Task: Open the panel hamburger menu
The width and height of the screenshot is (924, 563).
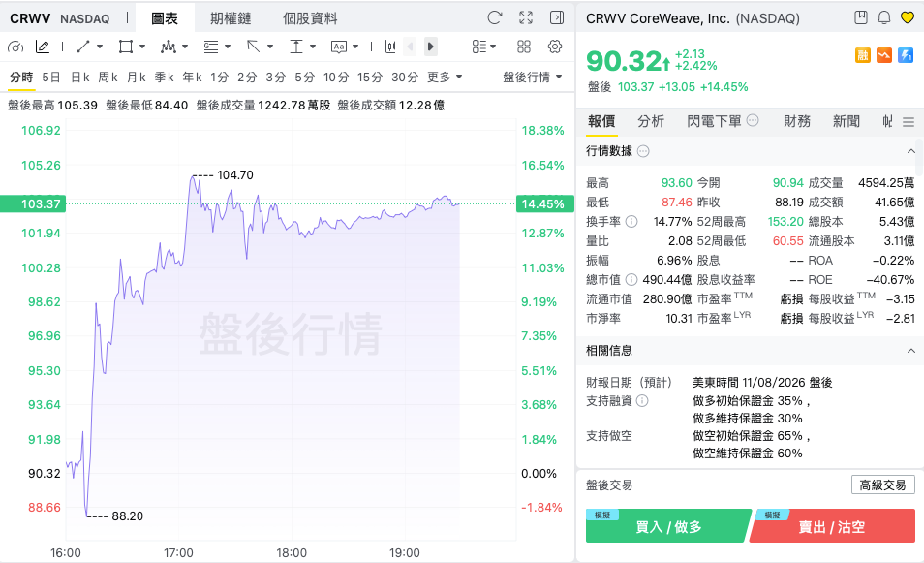Action: 909,122
